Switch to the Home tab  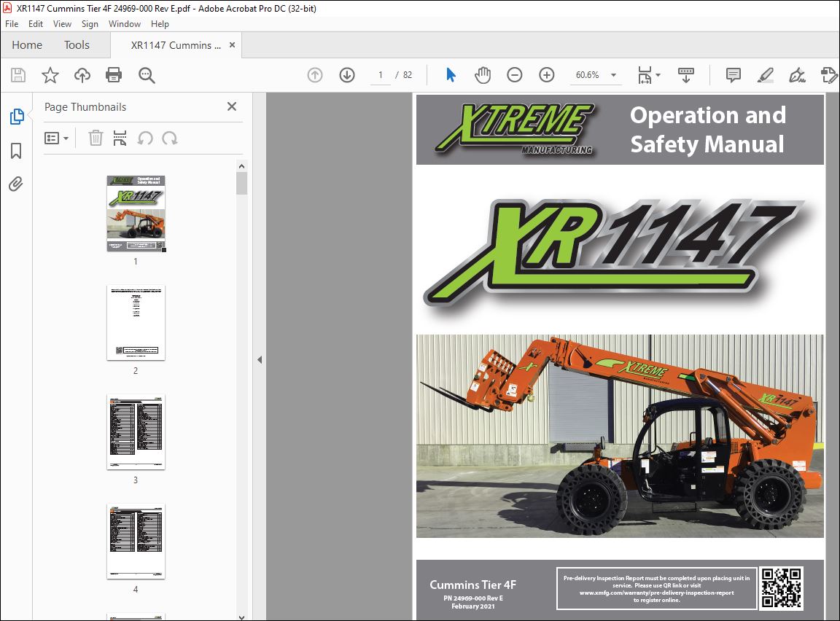pyautogui.click(x=27, y=45)
